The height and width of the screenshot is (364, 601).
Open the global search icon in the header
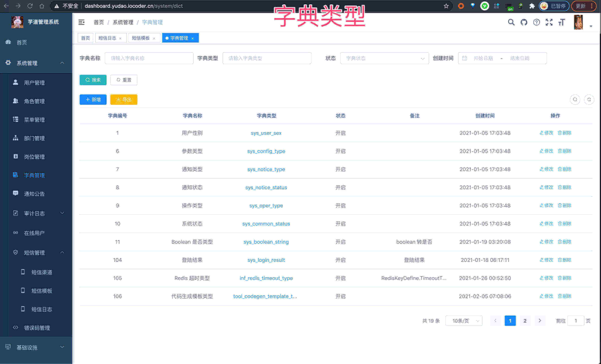click(511, 22)
